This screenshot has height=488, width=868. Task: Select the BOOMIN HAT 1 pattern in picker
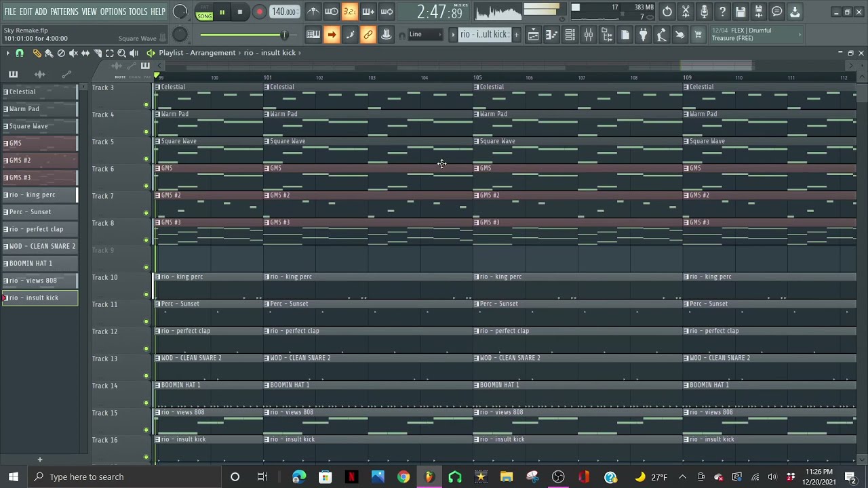pyautogui.click(x=40, y=263)
